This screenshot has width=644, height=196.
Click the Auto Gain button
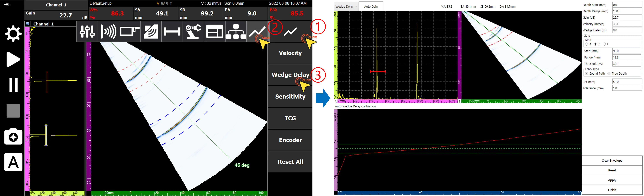coord(371,6)
